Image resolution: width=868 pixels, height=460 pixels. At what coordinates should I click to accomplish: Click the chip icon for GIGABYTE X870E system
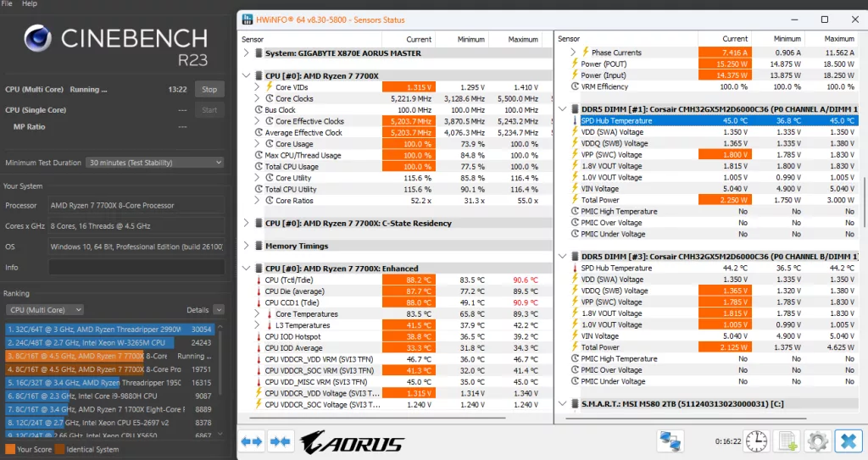[259, 53]
